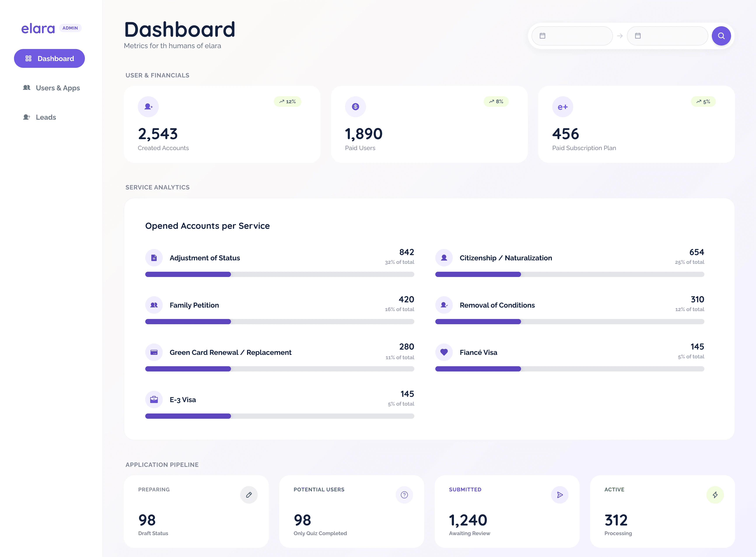Click the Leads person icon
The image size is (756, 557).
[x=27, y=117]
